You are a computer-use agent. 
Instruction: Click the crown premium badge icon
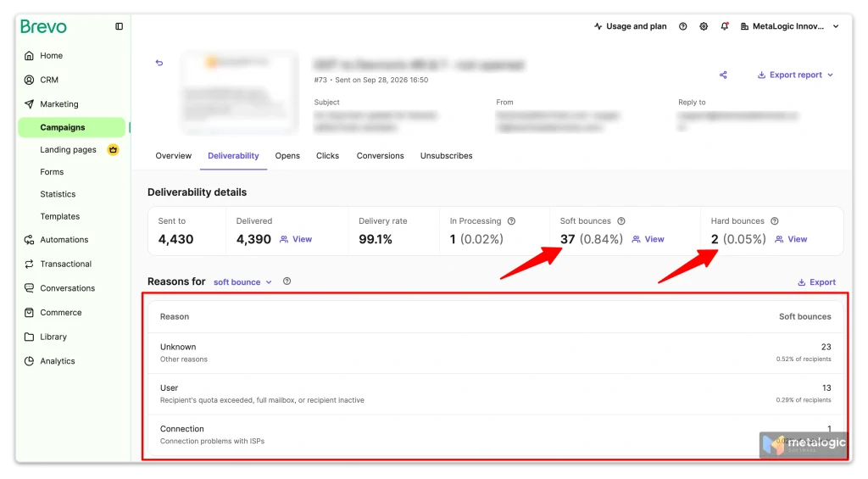(113, 149)
